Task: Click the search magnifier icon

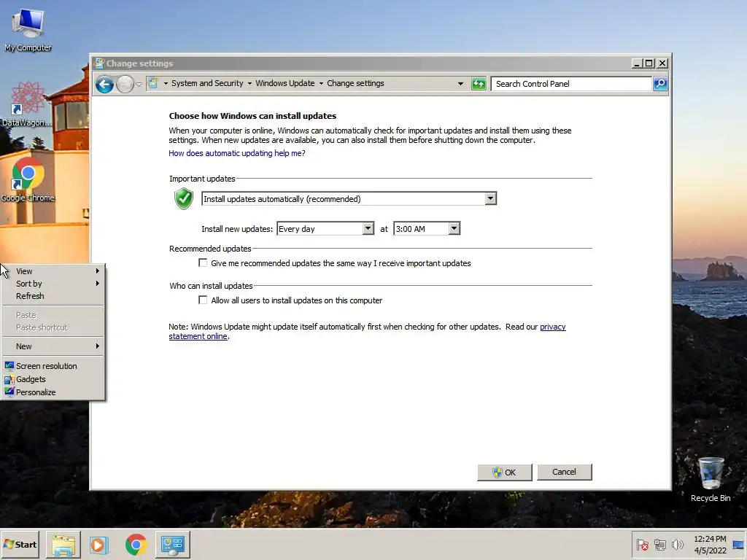Action: point(659,84)
